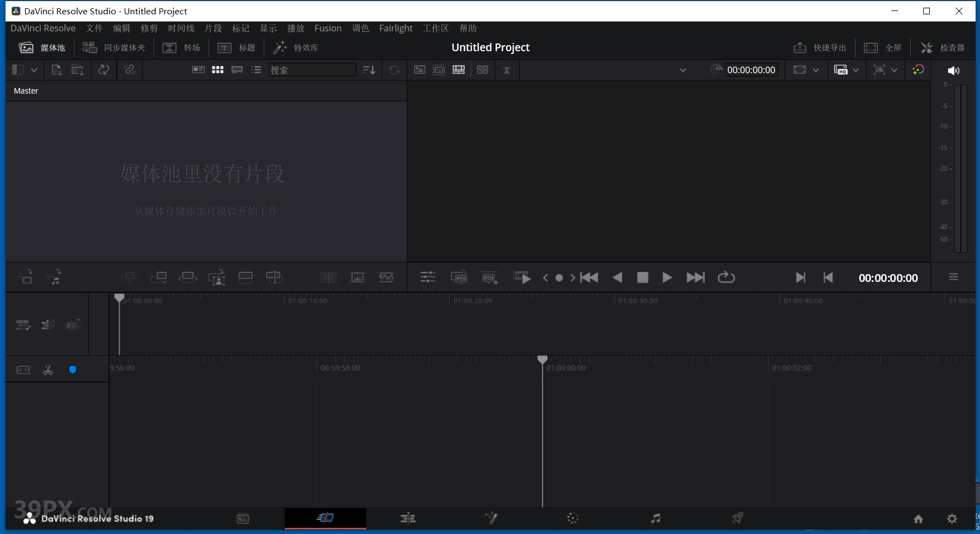Expand the HQ proxy mode dropdown
The image size is (980, 534).
coord(856,70)
